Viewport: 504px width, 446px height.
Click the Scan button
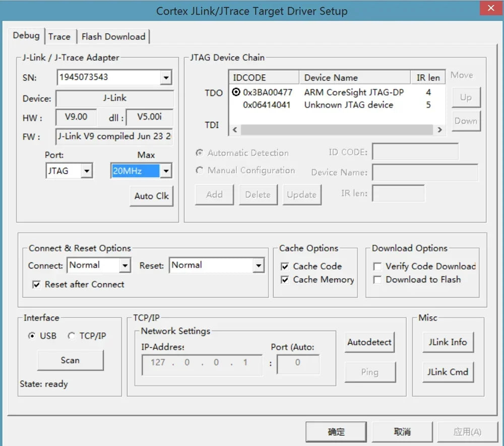coord(71,360)
